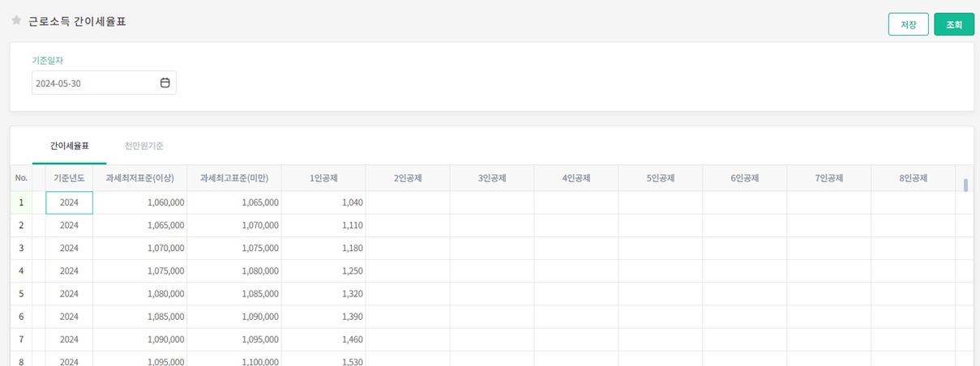Select the 1,180 value in 1인공제 column
The width and height of the screenshot is (980, 366).
[323, 248]
